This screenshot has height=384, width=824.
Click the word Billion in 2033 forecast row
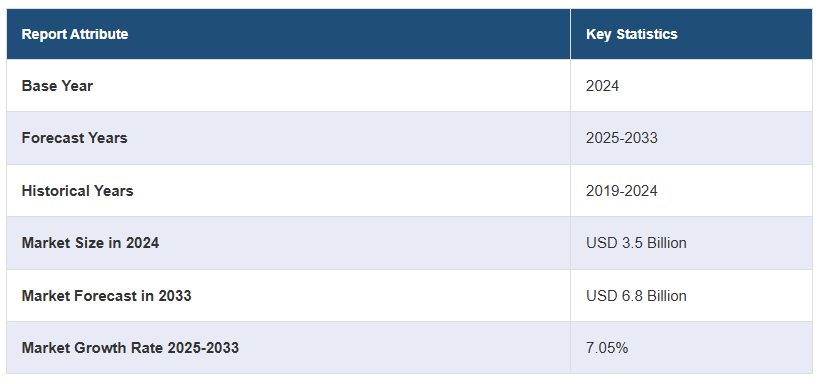666,296
